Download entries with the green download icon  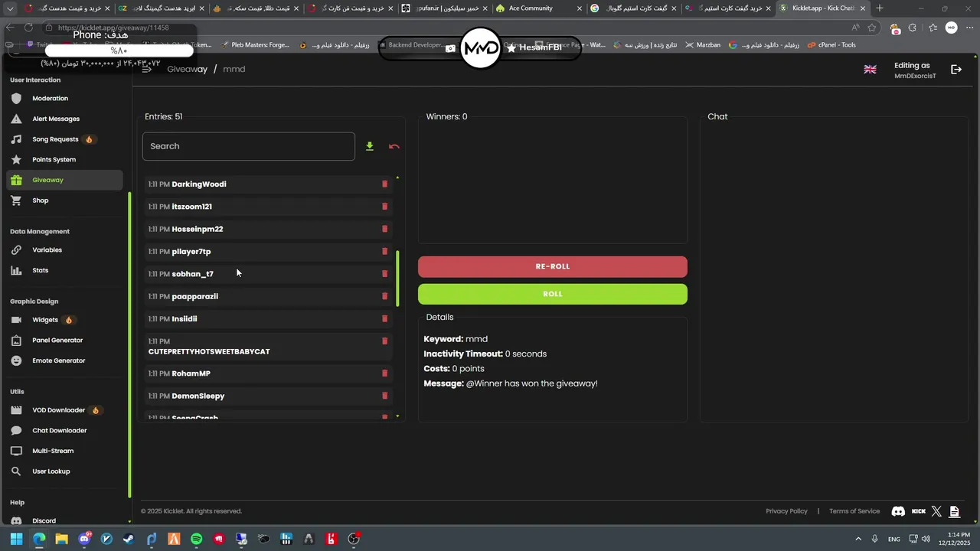click(x=369, y=146)
